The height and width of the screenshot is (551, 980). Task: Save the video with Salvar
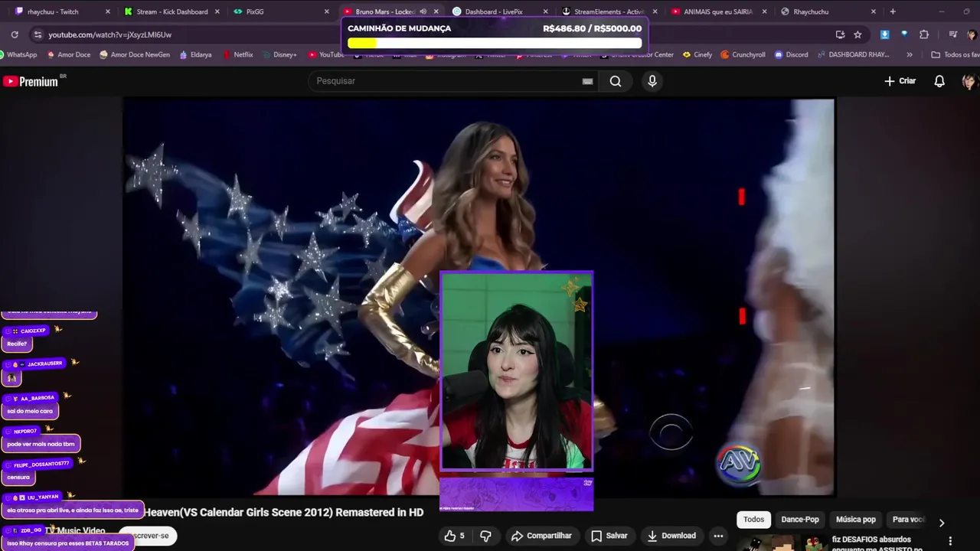click(x=609, y=536)
